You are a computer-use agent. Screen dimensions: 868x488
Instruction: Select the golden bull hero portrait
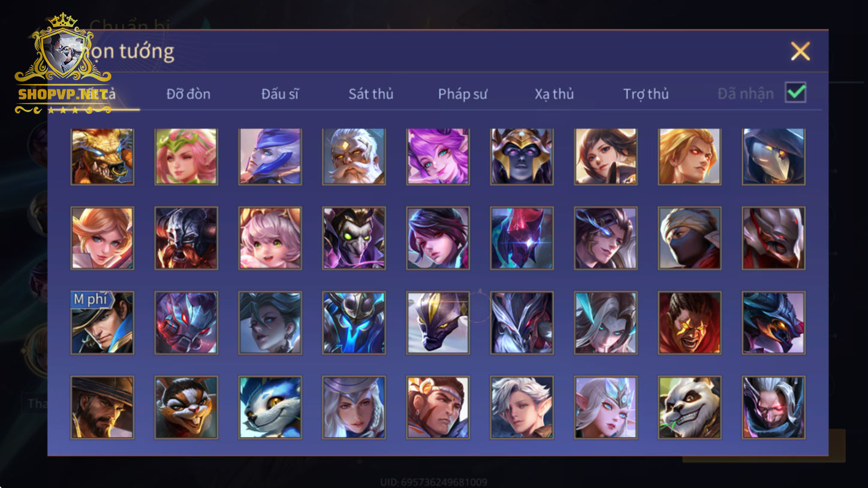[x=102, y=156]
